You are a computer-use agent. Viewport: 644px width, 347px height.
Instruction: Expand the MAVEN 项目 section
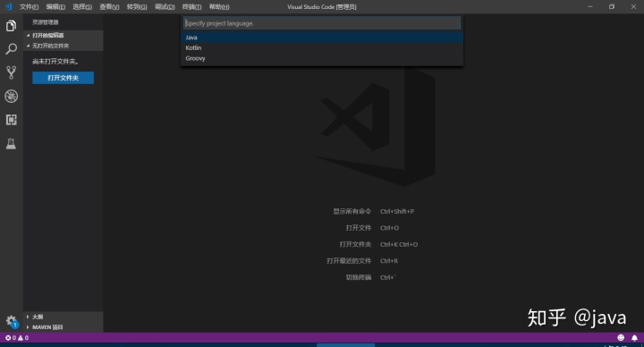click(64, 327)
